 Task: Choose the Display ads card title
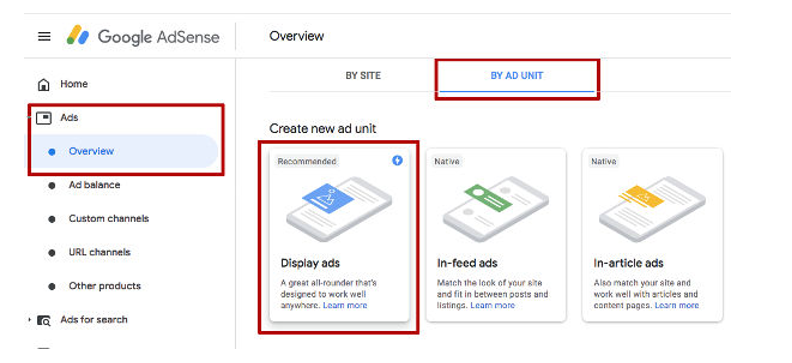[310, 263]
